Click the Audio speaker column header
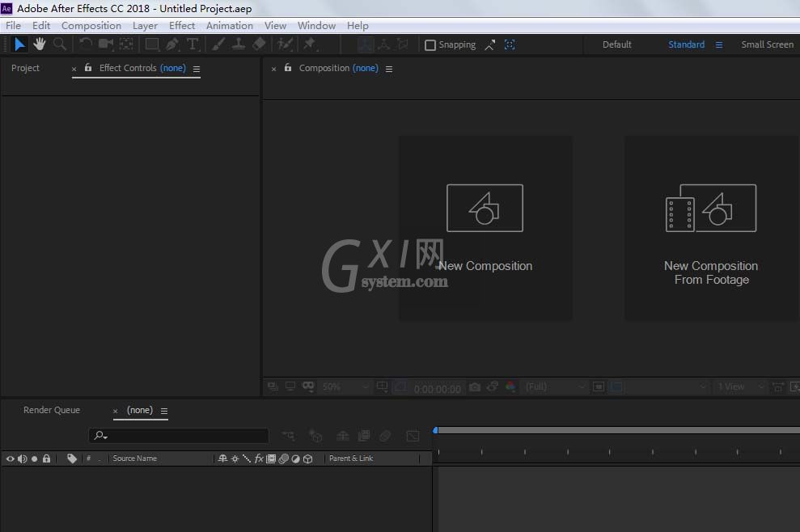This screenshot has height=532, width=800. coord(23,458)
